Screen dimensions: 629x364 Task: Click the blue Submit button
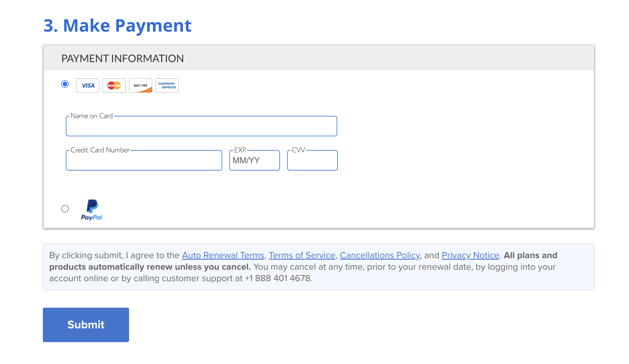86,325
